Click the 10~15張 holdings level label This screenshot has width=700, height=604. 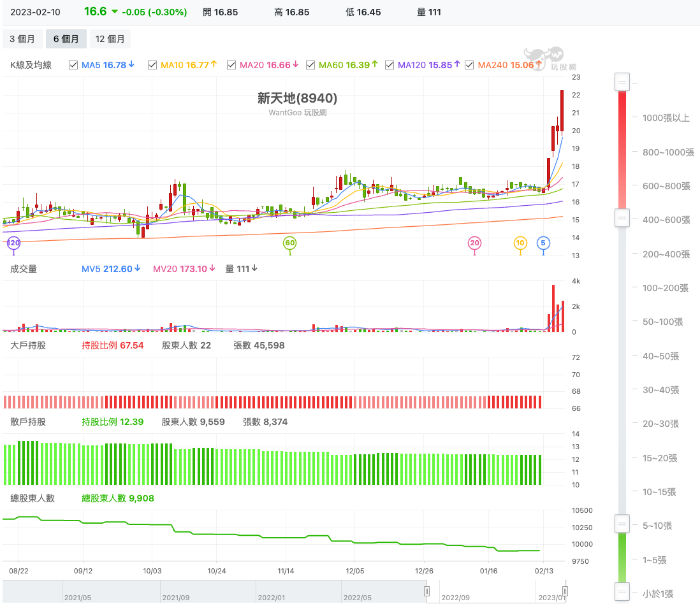click(x=659, y=492)
